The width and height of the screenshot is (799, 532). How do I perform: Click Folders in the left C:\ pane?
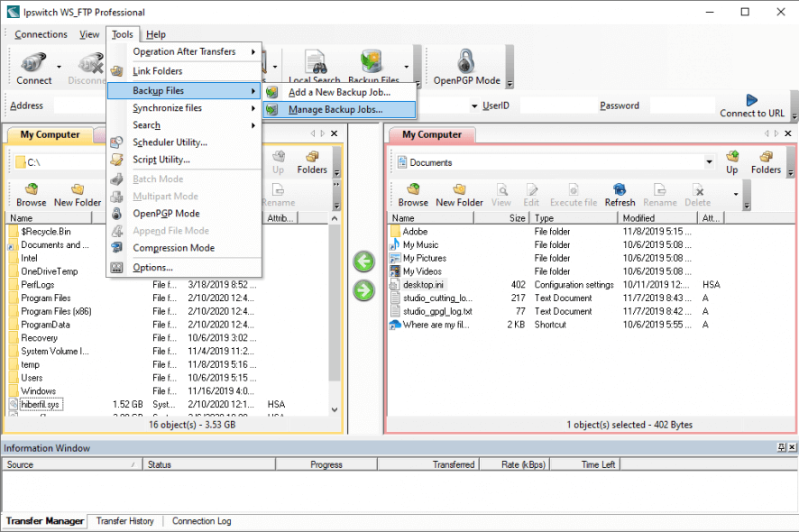pos(312,162)
